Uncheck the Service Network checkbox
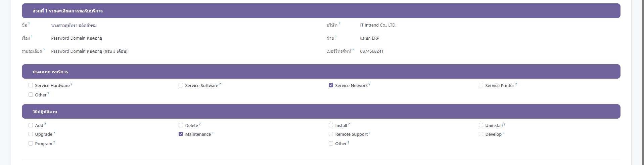644x165 pixels. pos(331,85)
